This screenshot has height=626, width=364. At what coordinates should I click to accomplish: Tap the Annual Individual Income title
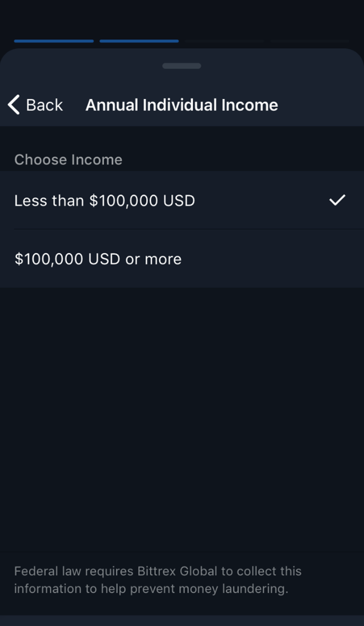click(182, 105)
